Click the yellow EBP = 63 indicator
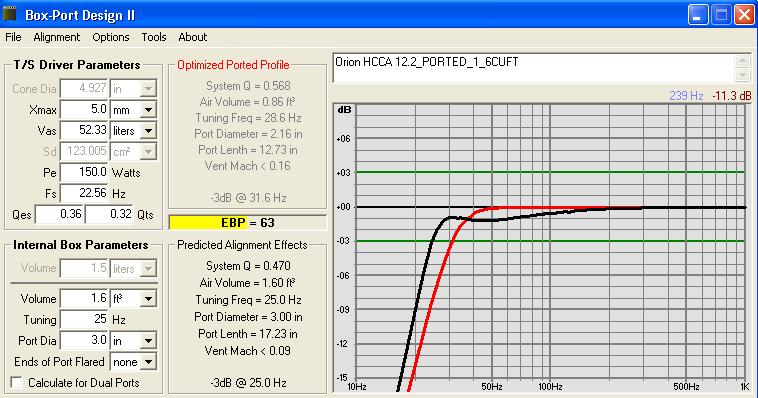 tap(248, 222)
